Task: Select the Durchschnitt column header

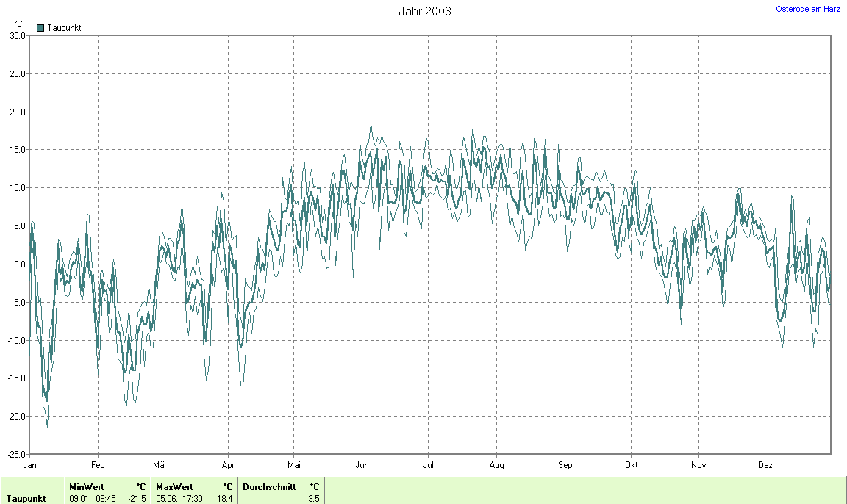Action: coord(268,486)
